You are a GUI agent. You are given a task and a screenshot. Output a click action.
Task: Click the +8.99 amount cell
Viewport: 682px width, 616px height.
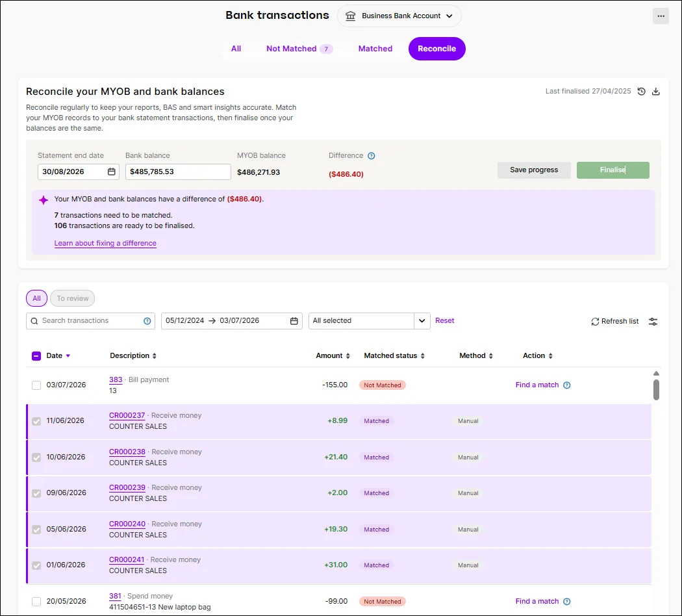[x=337, y=420]
